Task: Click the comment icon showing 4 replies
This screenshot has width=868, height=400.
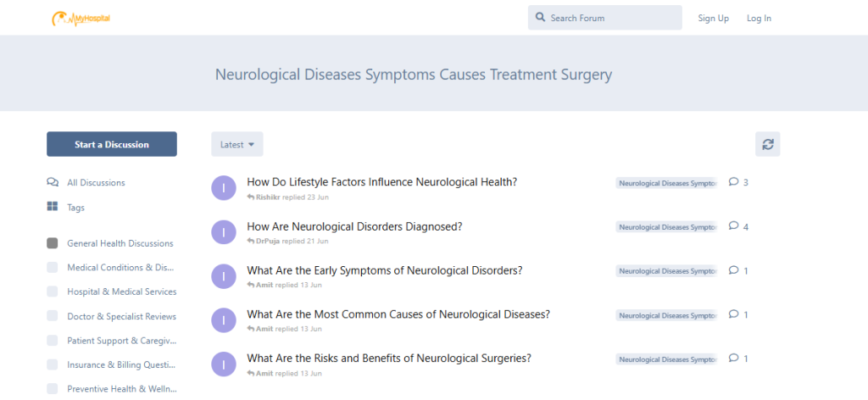Action: (x=734, y=225)
